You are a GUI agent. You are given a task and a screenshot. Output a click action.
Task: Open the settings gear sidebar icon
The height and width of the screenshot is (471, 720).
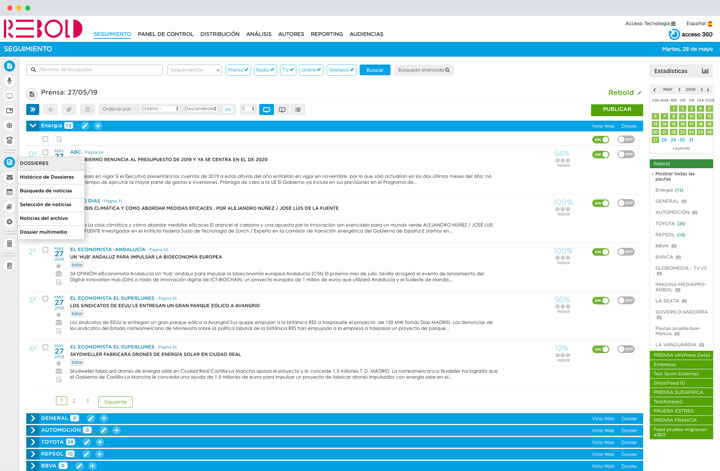[x=9, y=222]
